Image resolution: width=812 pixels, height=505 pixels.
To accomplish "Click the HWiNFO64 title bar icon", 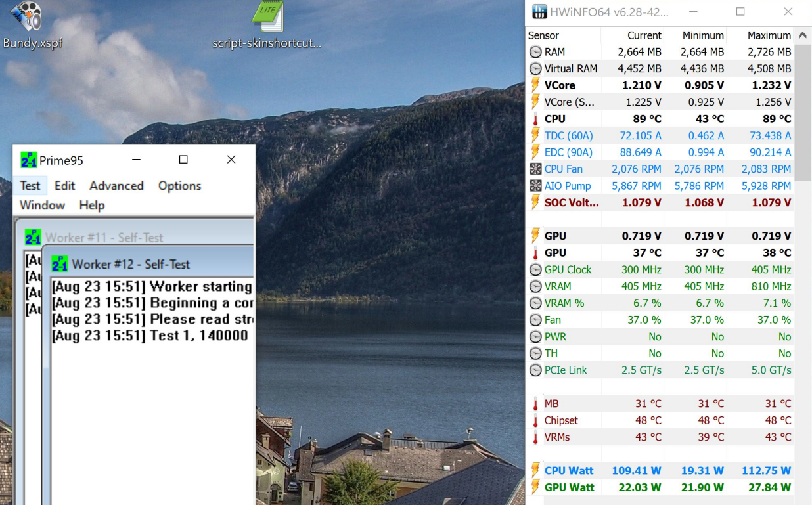I will (x=539, y=12).
